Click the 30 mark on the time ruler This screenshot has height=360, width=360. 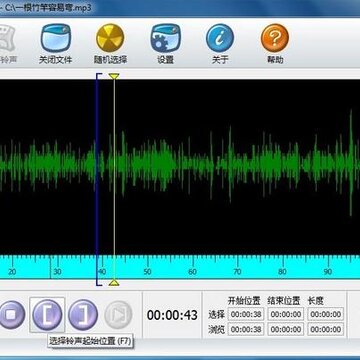pos(57,272)
